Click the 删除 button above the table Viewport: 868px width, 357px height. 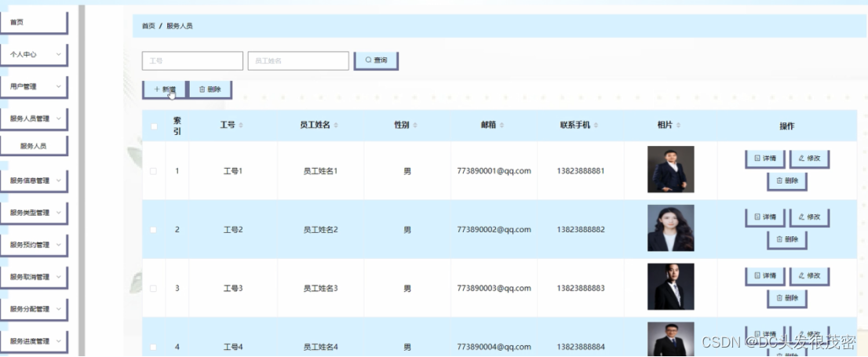click(210, 89)
